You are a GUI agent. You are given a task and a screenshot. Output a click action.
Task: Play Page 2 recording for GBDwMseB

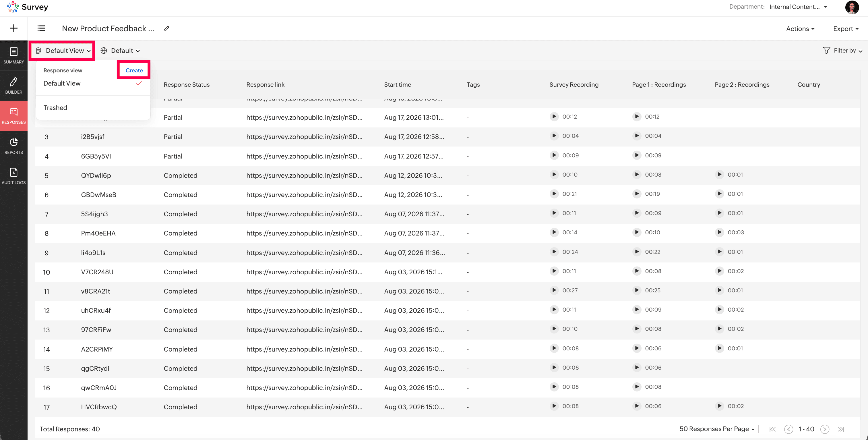[719, 194]
